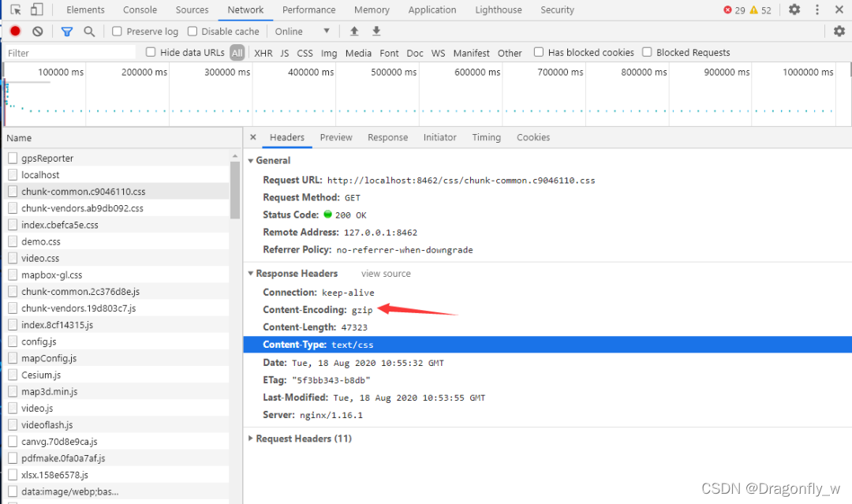The height and width of the screenshot is (504, 852).
Task: Select chunk-vendors.ab9db092.css request
Action: [116, 208]
